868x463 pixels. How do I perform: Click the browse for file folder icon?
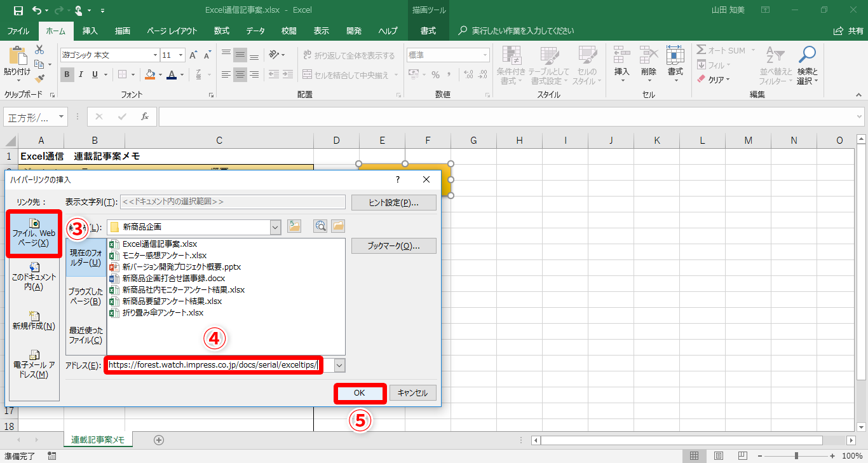point(337,226)
